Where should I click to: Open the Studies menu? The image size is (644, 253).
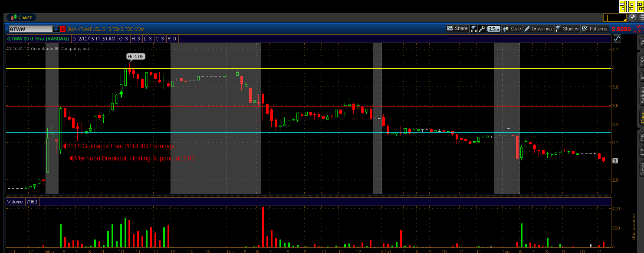coord(567,29)
